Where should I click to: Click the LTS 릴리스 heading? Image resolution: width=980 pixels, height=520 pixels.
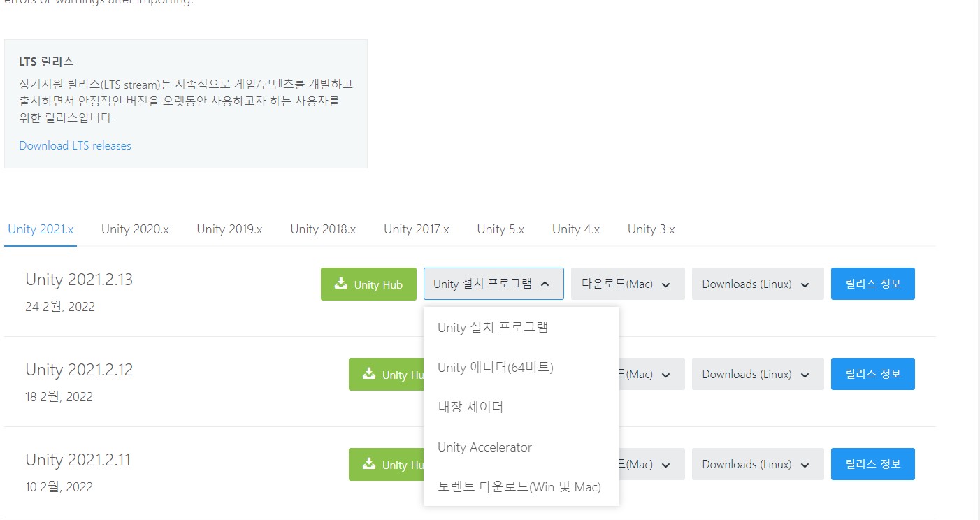pos(46,62)
